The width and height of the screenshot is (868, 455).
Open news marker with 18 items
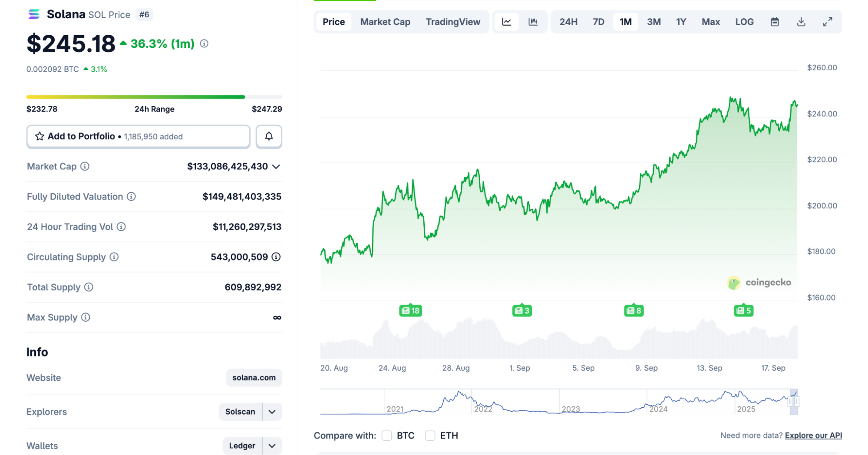tap(410, 310)
